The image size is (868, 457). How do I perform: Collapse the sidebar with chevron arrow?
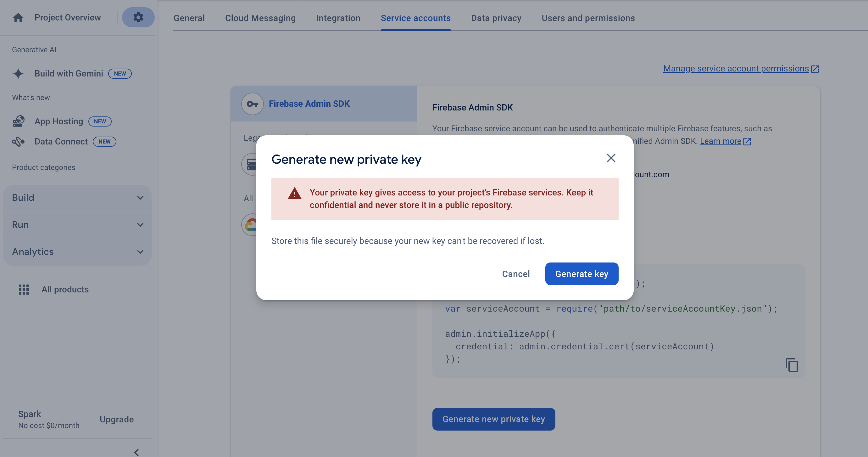(136, 452)
